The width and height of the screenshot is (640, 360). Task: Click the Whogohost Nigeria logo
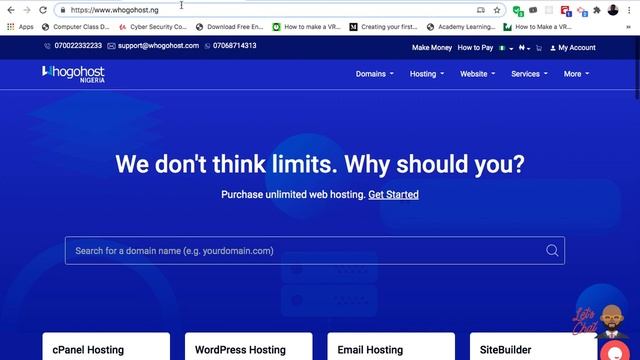pyautogui.click(x=73, y=74)
